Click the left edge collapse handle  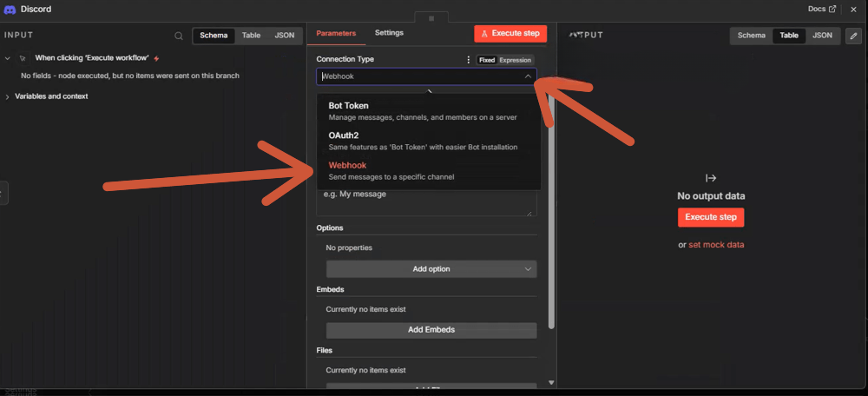click(3, 193)
